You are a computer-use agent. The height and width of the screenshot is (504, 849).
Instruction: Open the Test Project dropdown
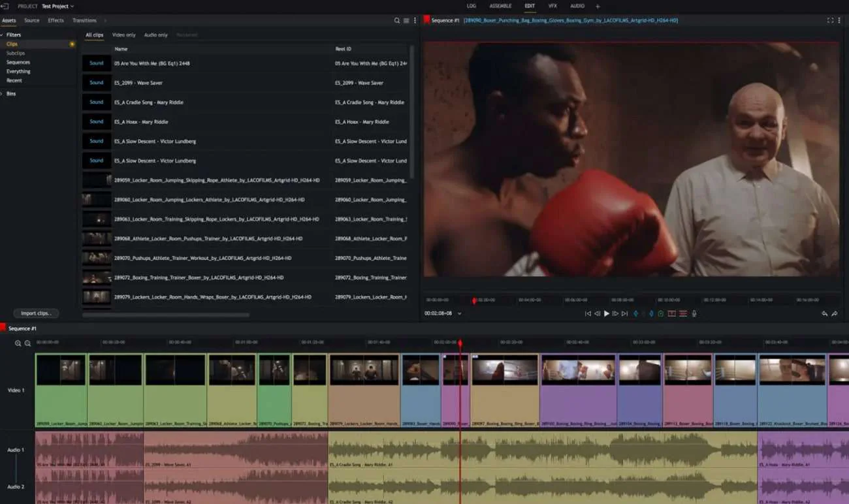pos(57,6)
